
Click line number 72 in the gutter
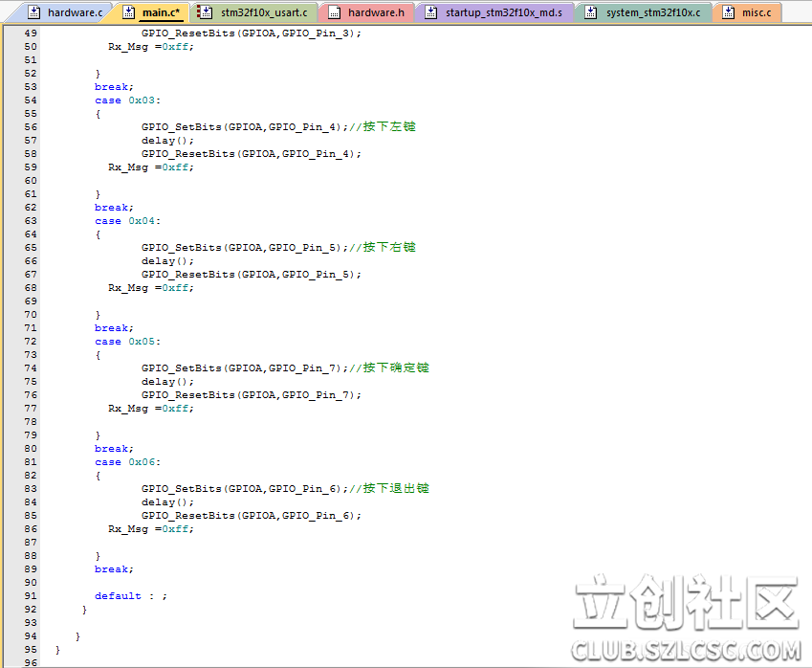[x=31, y=342]
